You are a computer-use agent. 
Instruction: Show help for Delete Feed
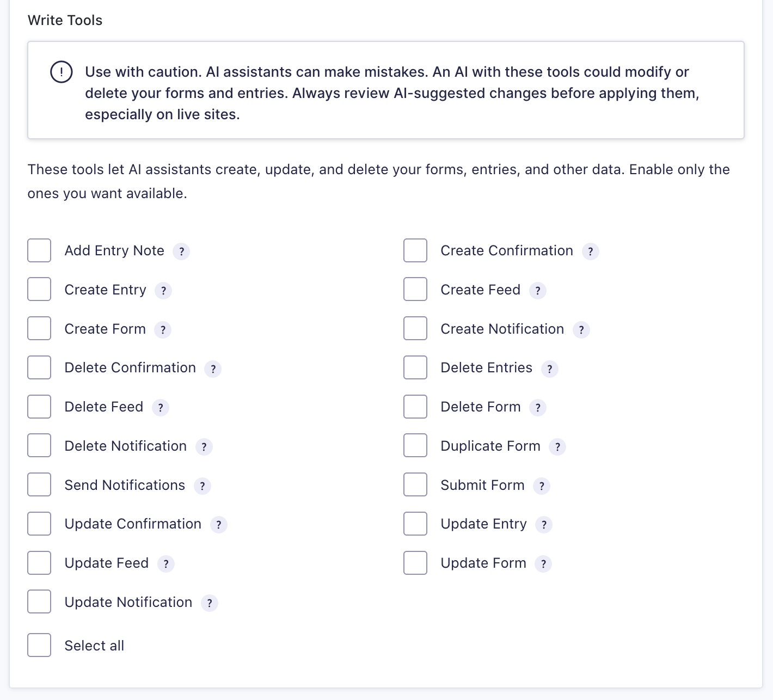coord(161,408)
